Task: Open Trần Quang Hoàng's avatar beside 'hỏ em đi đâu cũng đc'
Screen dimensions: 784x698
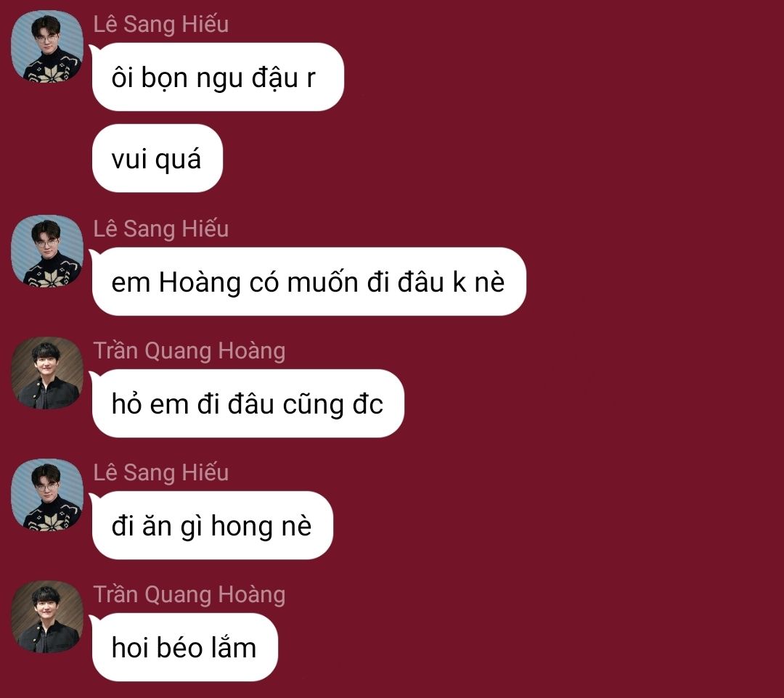Action: coord(47,373)
